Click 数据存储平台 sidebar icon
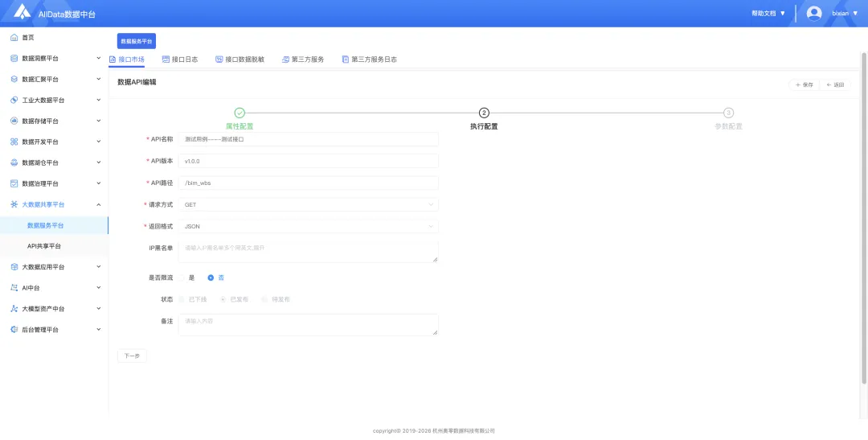This screenshot has width=868, height=440. [x=14, y=121]
